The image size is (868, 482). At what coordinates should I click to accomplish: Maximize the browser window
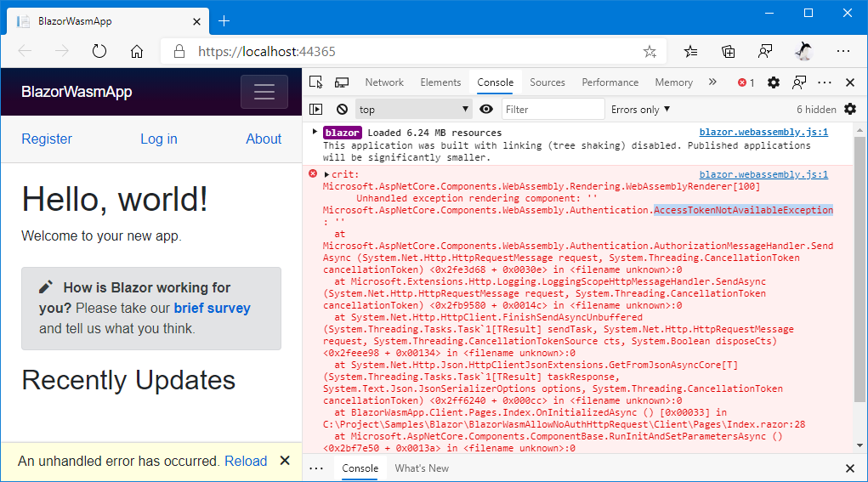point(808,13)
